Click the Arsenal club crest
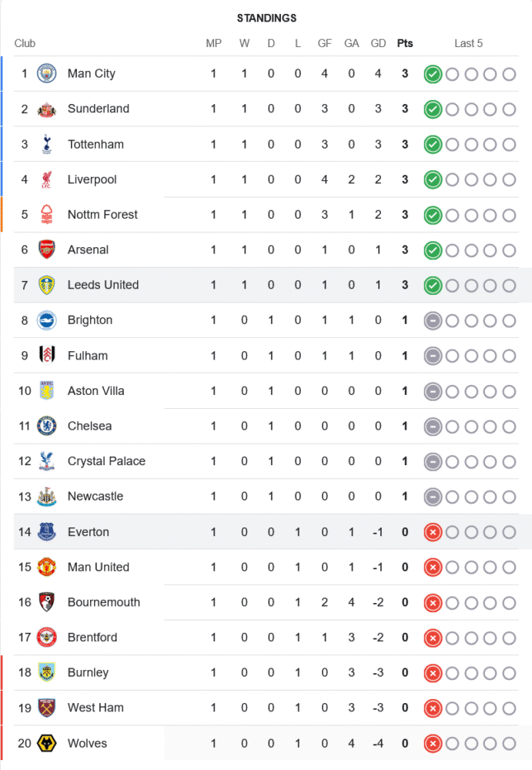The height and width of the screenshot is (770, 532). click(47, 249)
